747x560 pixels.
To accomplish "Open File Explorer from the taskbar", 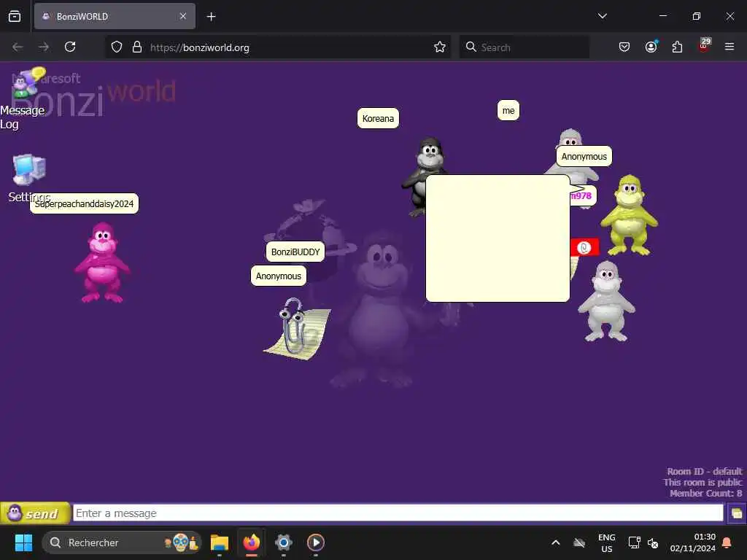I will (x=220, y=542).
